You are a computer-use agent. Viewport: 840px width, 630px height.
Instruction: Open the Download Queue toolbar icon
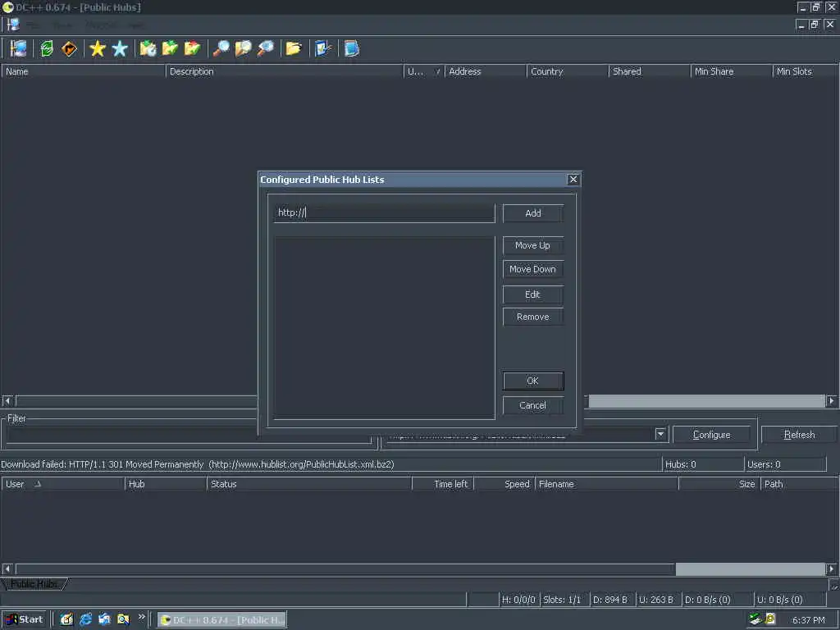coord(148,48)
